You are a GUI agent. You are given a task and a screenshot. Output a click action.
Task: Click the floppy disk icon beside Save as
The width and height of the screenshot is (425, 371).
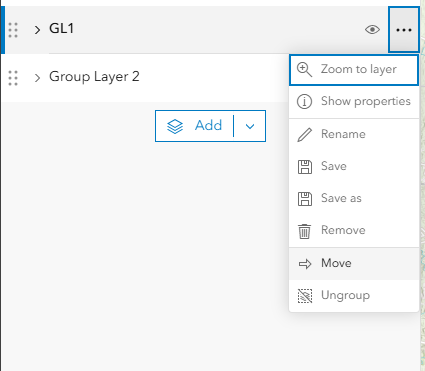tap(305, 199)
